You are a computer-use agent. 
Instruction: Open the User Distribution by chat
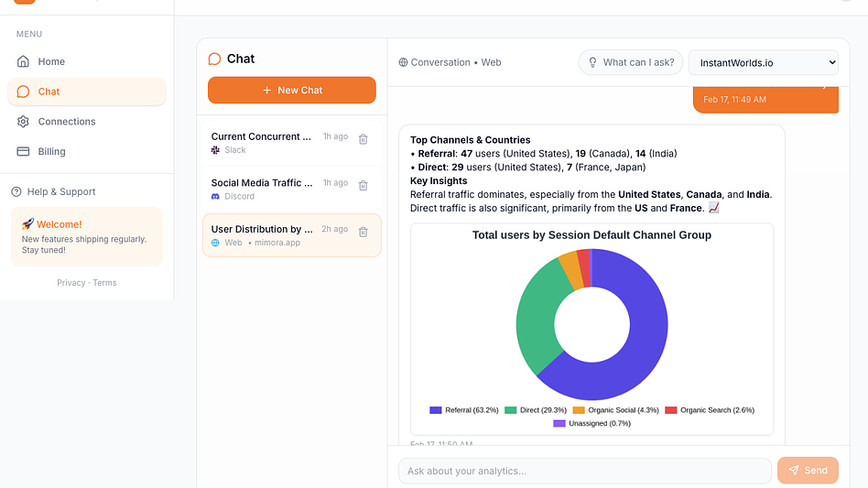(x=292, y=235)
